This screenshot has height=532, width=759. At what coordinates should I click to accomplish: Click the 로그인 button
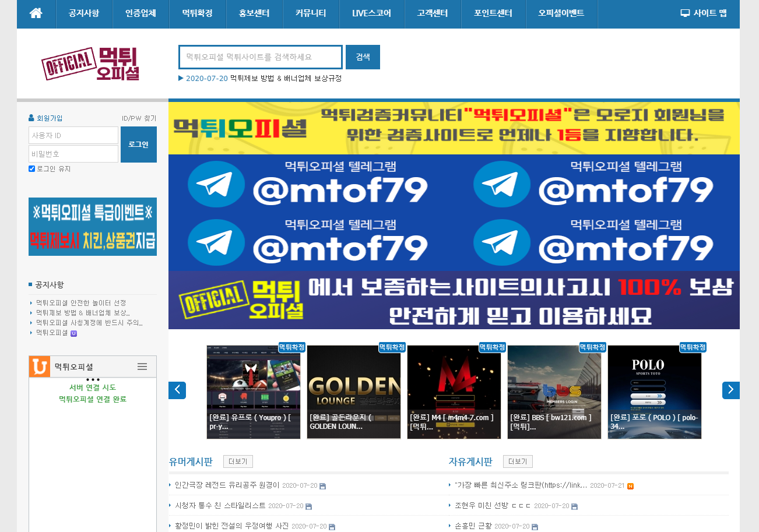[139, 145]
